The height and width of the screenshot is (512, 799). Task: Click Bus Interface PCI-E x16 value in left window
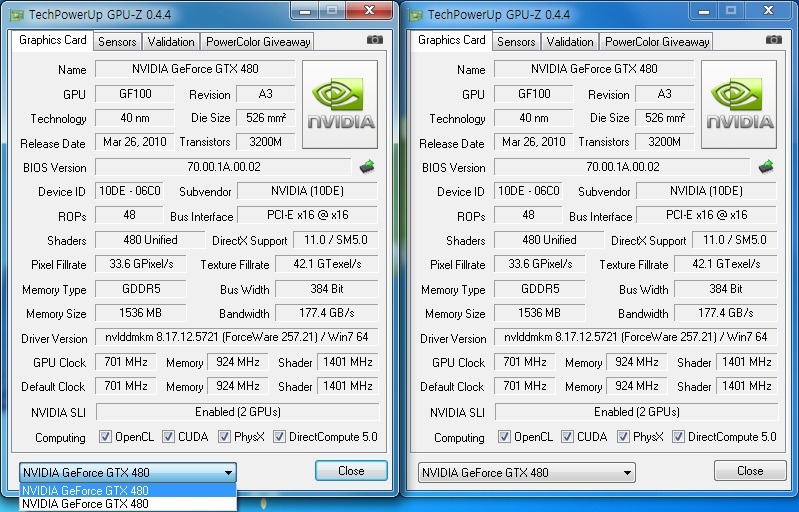[308, 215]
